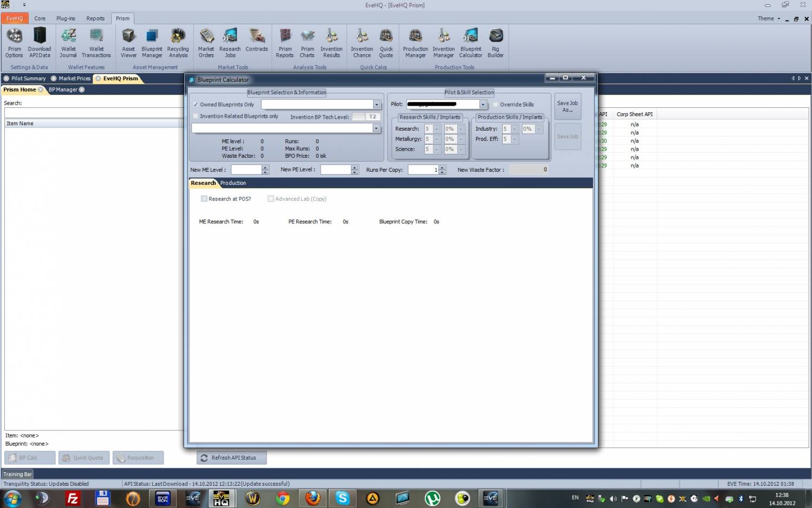Expand the owned blueprints filter dropdown

point(376,104)
